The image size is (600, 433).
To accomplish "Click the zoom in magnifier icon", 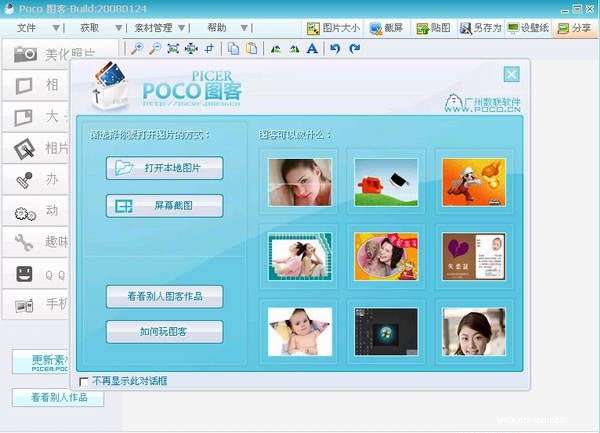I will click(137, 49).
